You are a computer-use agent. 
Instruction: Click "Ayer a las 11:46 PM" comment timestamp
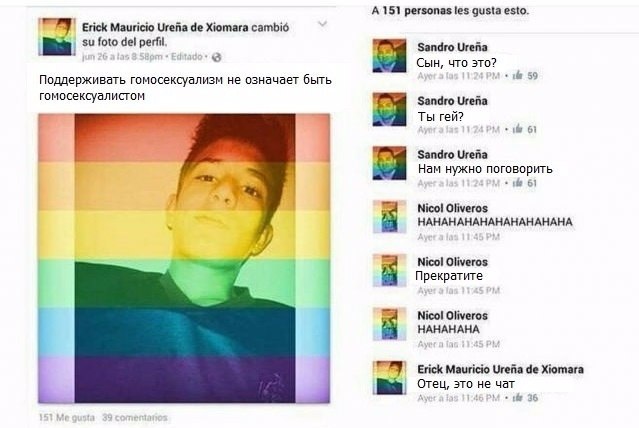click(458, 397)
